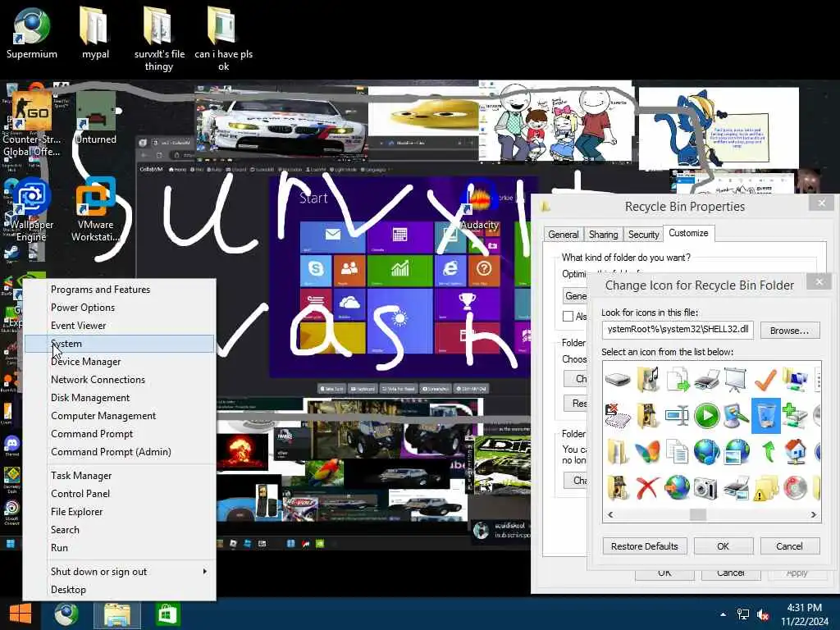
Task: Select the red-tinted disc icon
Action: tap(795, 487)
